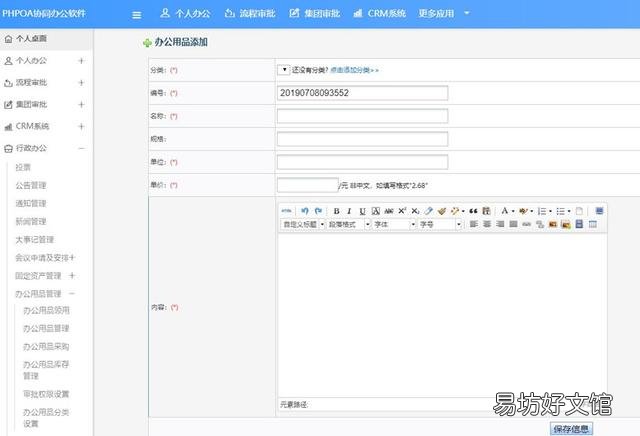Open 公告管理 in sidebar
The width and height of the screenshot is (640, 436).
click(x=31, y=185)
